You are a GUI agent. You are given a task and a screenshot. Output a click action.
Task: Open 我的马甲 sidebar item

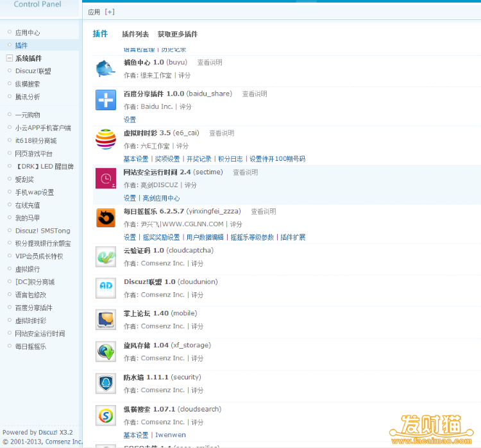tap(28, 218)
